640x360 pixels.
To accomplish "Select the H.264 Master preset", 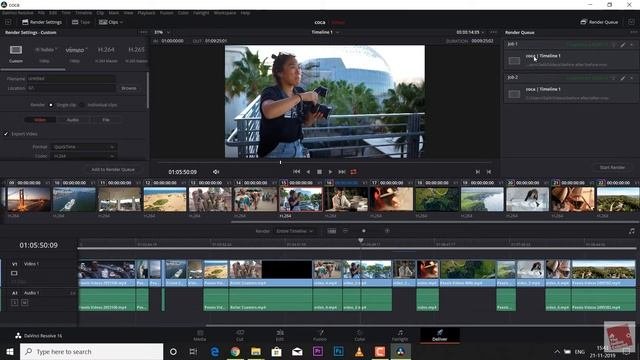I will coord(106,53).
